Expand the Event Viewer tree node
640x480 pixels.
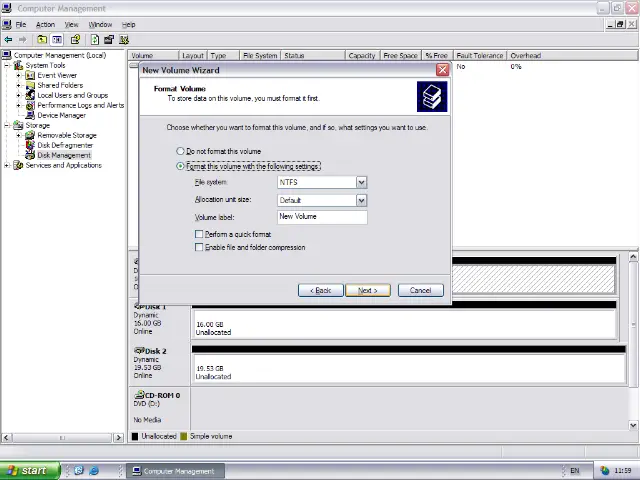(18, 75)
